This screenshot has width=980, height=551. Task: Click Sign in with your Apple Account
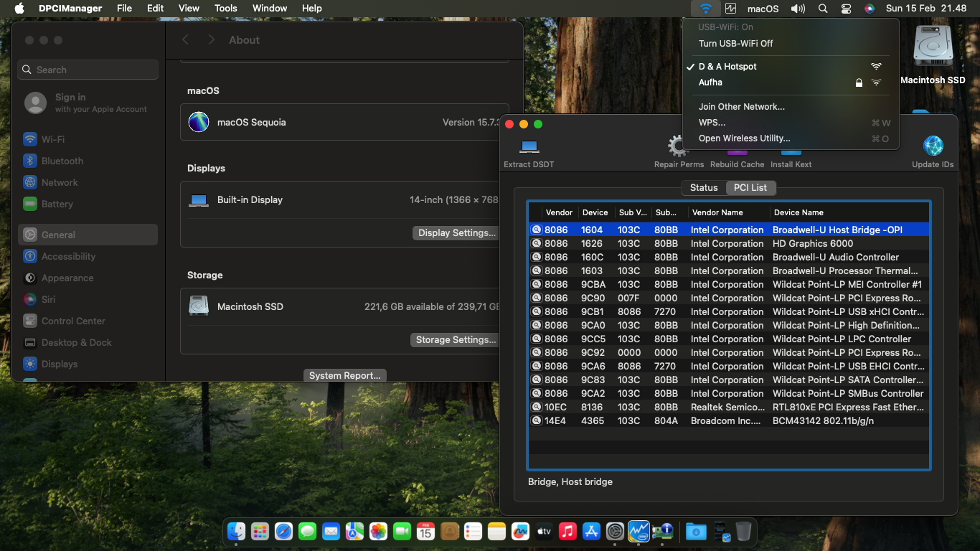click(x=88, y=103)
